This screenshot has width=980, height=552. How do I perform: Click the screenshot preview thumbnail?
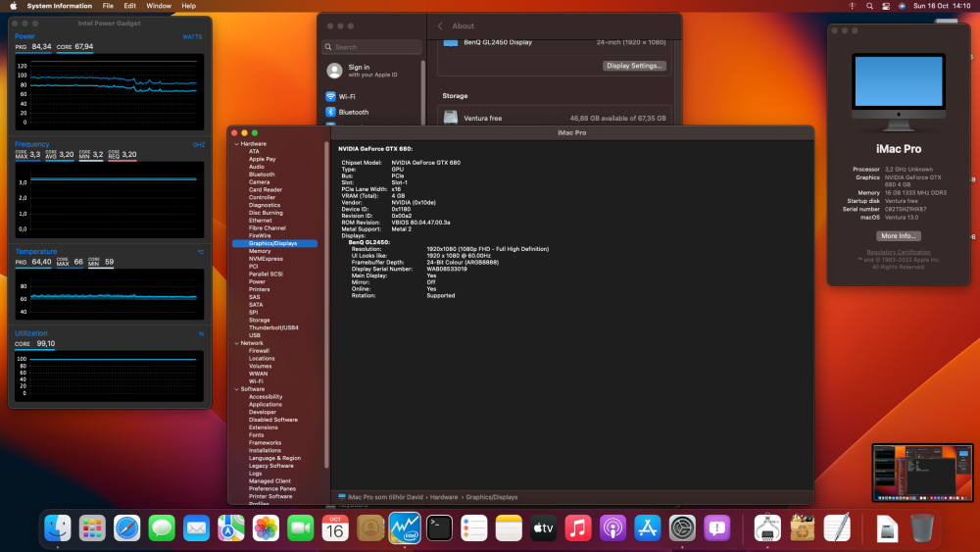922,473
